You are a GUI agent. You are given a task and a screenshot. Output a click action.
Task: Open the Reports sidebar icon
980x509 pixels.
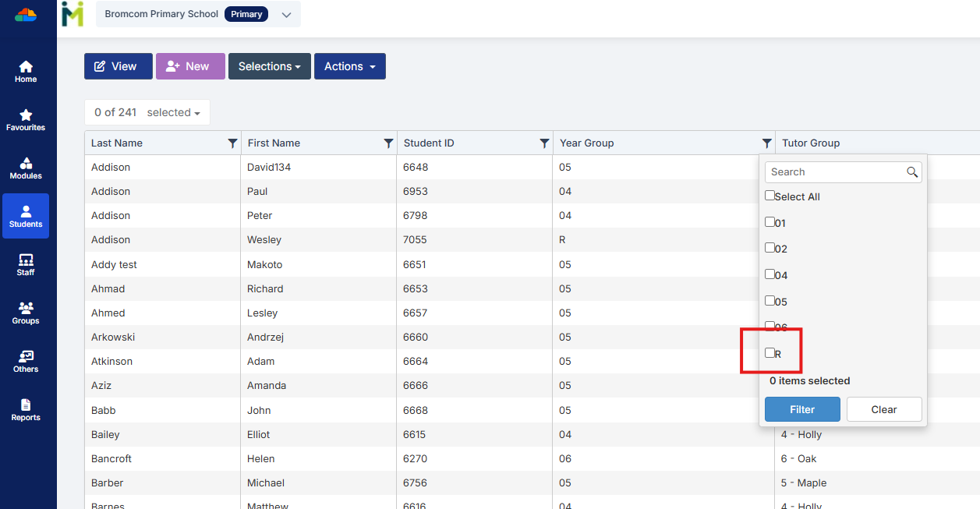click(x=26, y=405)
